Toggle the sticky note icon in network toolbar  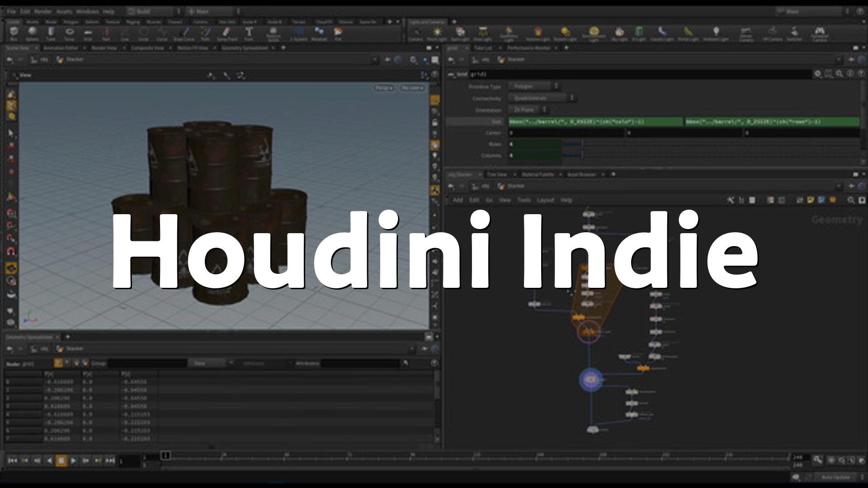(811, 200)
